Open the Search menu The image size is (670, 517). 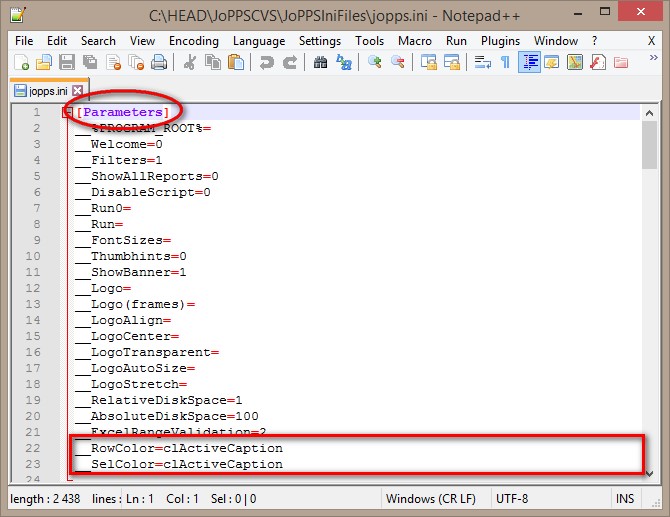[x=98, y=41]
